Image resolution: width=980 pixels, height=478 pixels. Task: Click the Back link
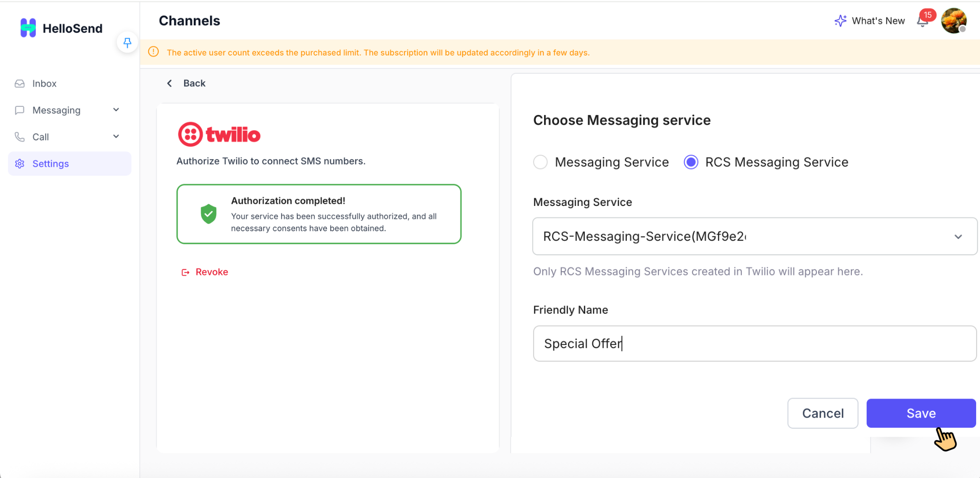coord(194,83)
